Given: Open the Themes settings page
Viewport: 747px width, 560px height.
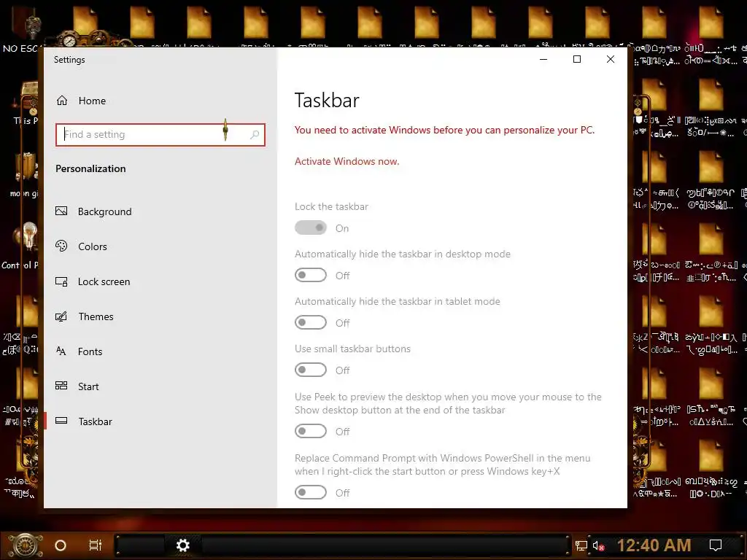Looking at the screenshot, I should tap(96, 316).
